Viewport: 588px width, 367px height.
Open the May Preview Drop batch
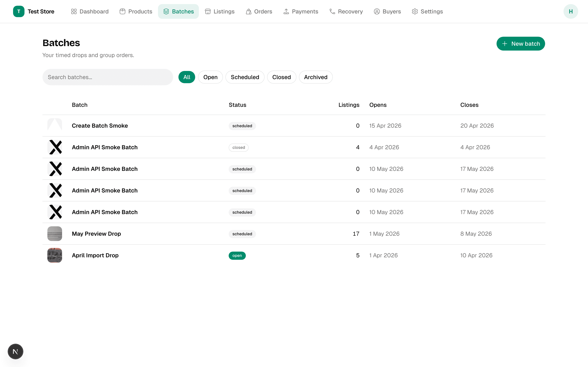[x=96, y=234]
